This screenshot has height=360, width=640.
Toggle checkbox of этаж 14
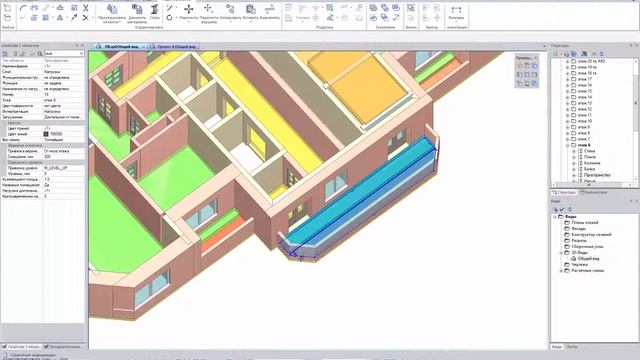click(x=573, y=97)
